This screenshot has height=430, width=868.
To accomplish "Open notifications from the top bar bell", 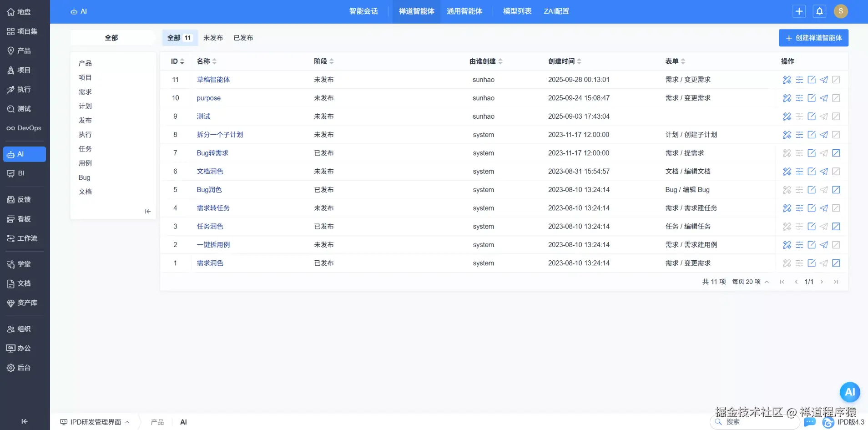I will 819,11.
